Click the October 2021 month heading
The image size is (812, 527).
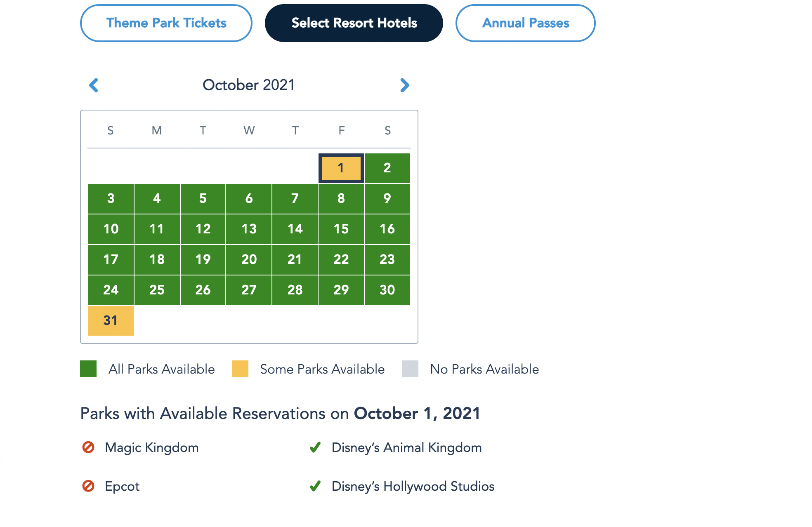pyautogui.click(x=249, y=85)
